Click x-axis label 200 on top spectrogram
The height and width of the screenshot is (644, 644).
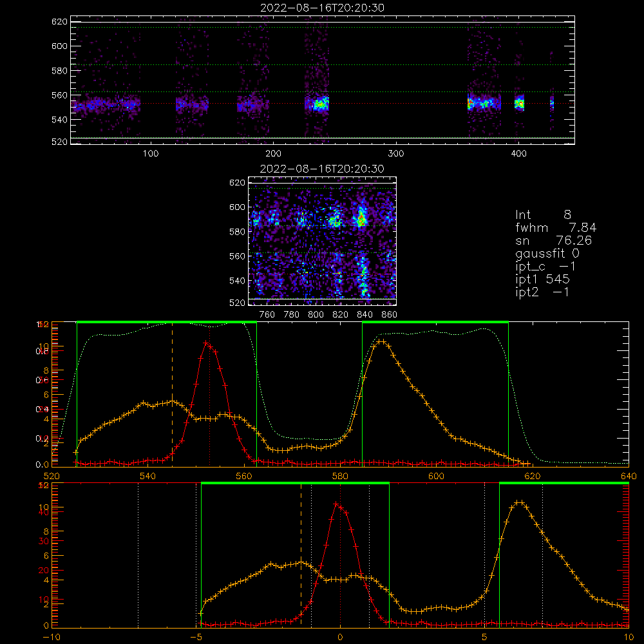273,154
